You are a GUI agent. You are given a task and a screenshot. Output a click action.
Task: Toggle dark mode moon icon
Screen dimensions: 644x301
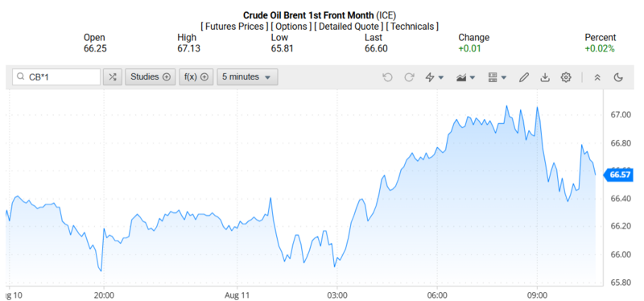pyautogui.click(x=618, y=77)
